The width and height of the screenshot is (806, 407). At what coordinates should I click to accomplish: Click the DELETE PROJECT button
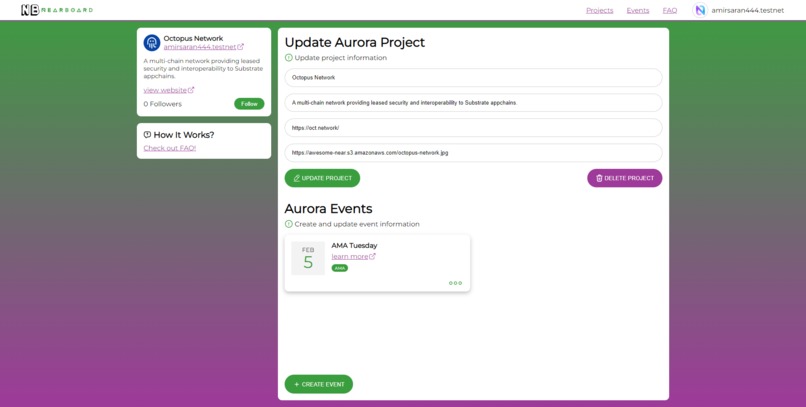pyautogui.click(x=625, y=178)
